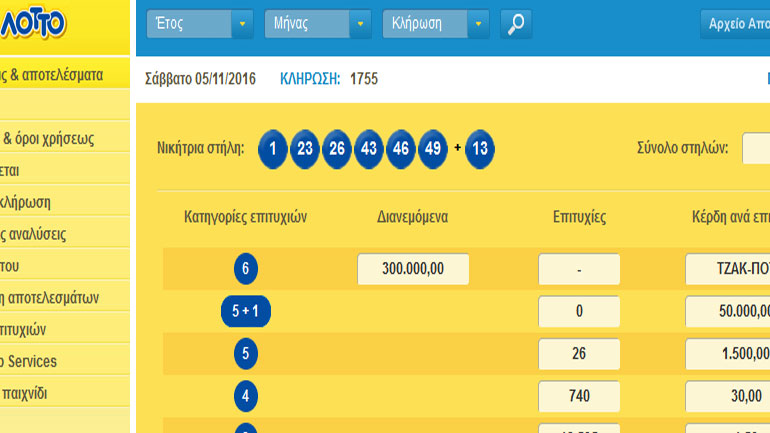This screenshot has height=433, width=770.
Task: Click the '0' winners field for 5+1
Action: (579, 311)
